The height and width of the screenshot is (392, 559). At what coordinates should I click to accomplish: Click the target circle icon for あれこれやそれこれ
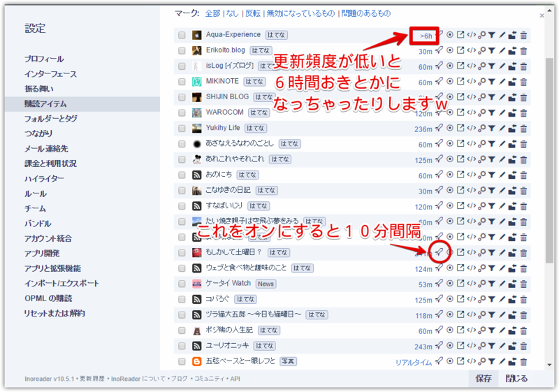point(450,159)
